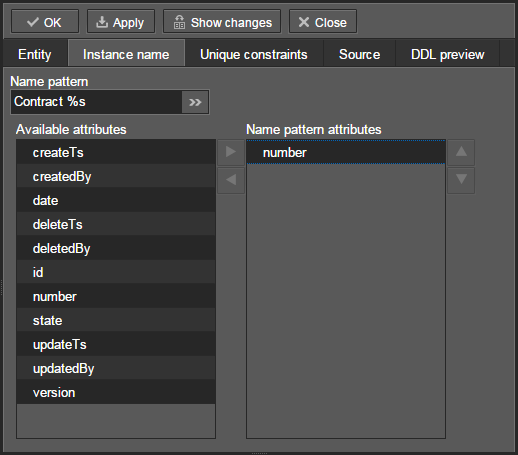
Task: Apply the changes
Action: pyautogui.click(x=121, y=21)
